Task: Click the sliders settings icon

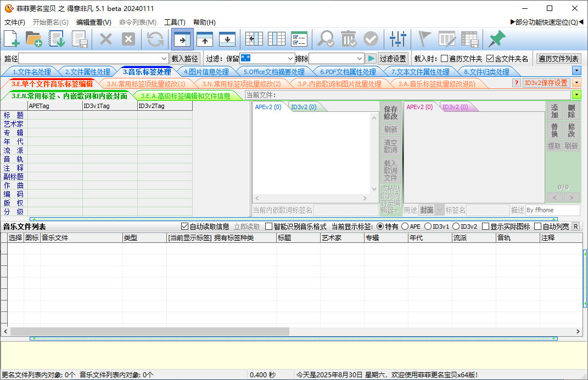Action: point(398,39)
